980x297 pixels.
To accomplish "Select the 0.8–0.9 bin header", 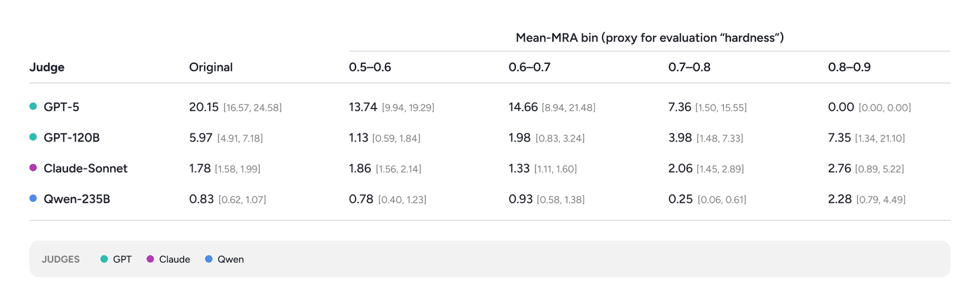I will click(849, 67).
